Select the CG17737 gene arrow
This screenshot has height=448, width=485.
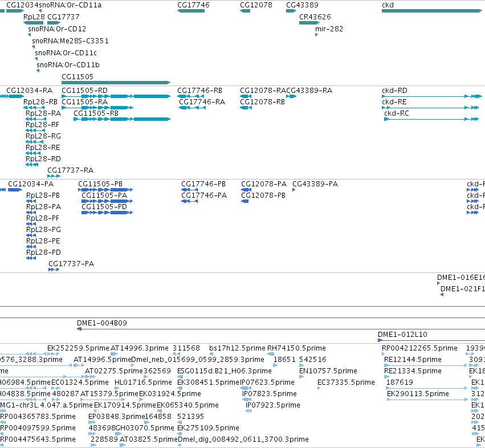54,23
